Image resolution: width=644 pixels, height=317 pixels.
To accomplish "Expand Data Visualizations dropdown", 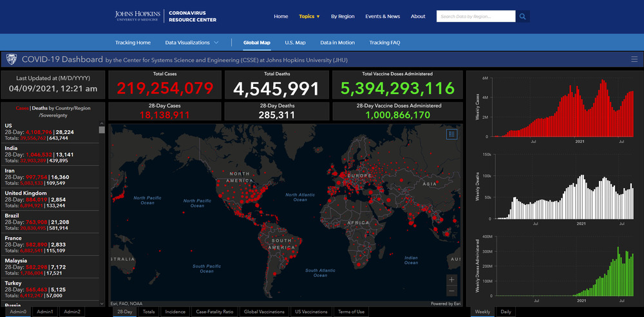I will coord(192,43).
